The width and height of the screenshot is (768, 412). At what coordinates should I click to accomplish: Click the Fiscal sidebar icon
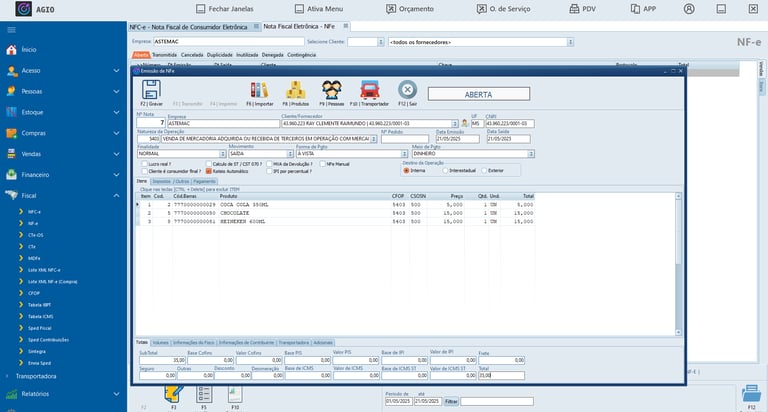11,195
